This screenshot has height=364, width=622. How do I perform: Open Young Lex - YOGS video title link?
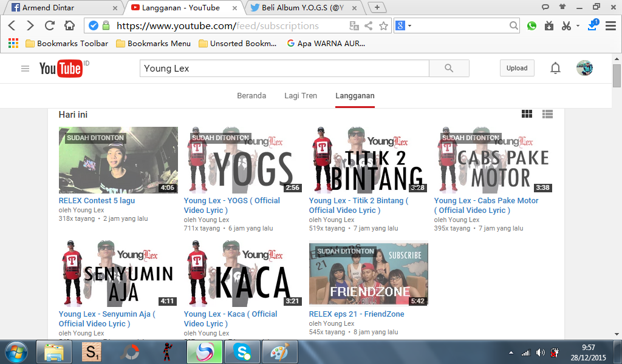click(231, 205)
